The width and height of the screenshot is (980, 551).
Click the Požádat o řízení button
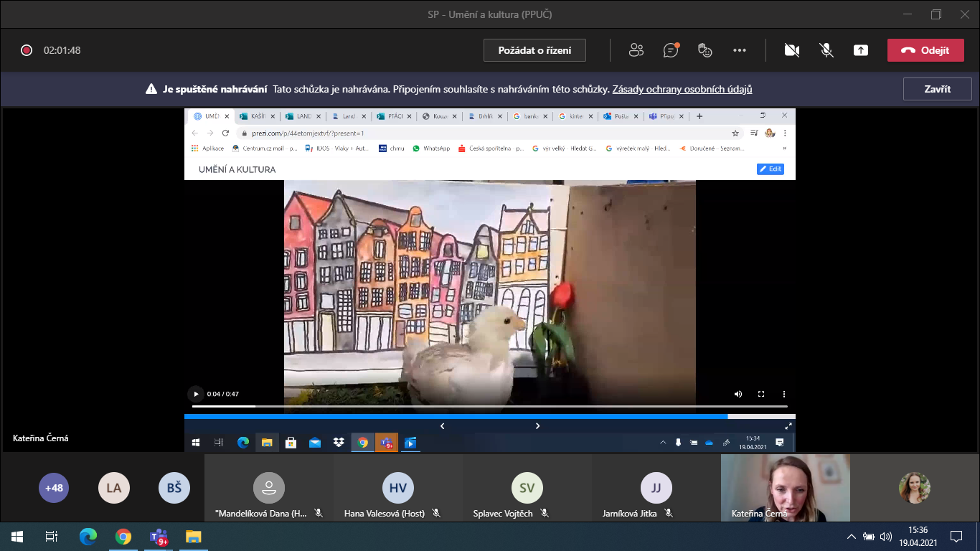[534, 50]
